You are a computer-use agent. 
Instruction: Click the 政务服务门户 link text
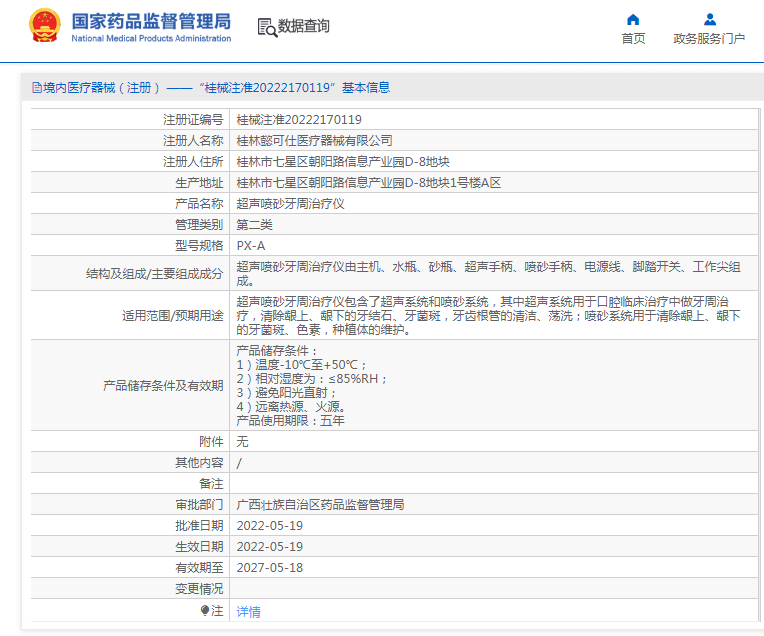(x=709, y=39)
